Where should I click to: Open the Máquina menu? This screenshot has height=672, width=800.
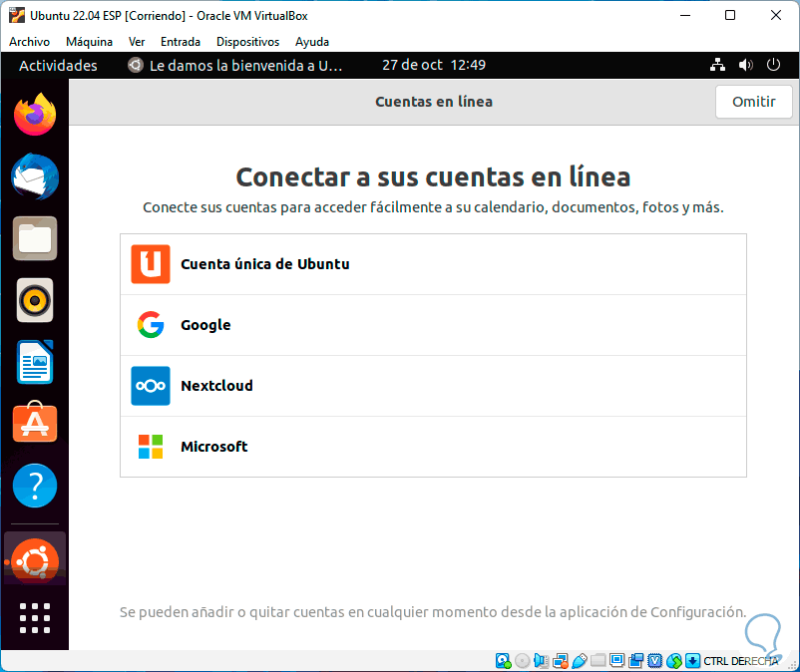coord(89,42)
